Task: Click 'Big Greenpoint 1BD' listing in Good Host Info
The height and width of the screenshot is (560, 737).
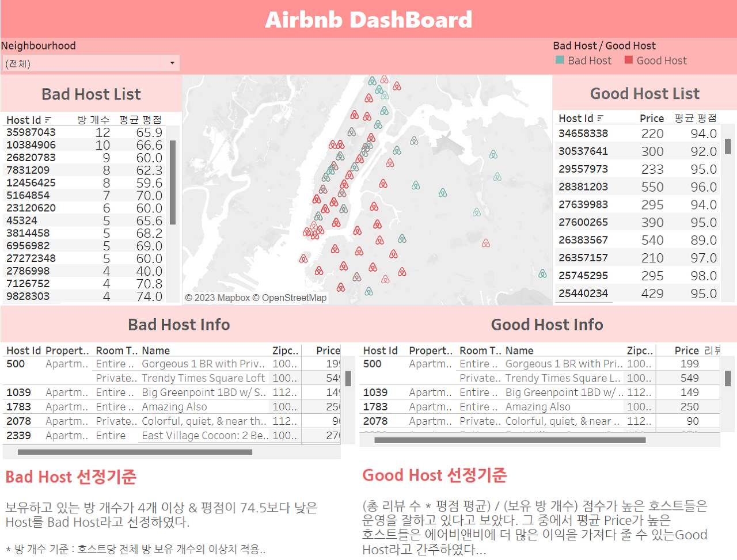Action: 564,393
